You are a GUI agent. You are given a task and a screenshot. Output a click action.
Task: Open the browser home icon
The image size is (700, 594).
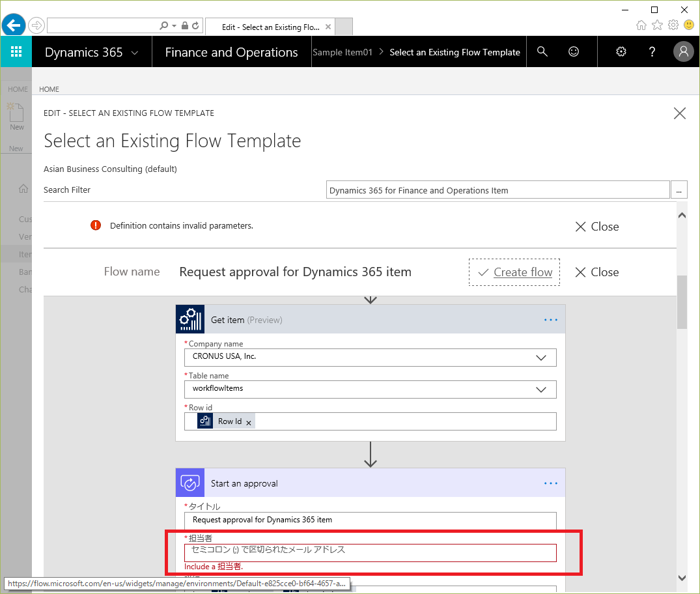tap(641, 25)
